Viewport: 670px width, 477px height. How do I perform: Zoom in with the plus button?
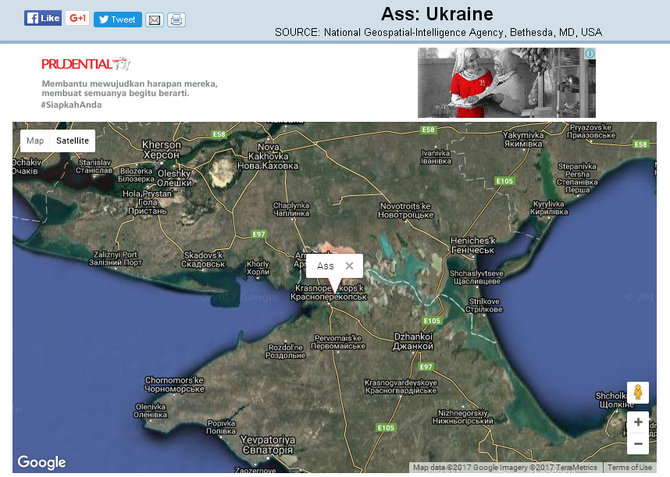click(638, 422)
